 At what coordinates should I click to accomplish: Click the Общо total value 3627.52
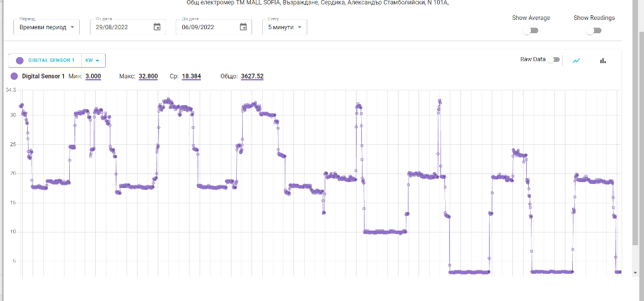[x=252, y=76]
